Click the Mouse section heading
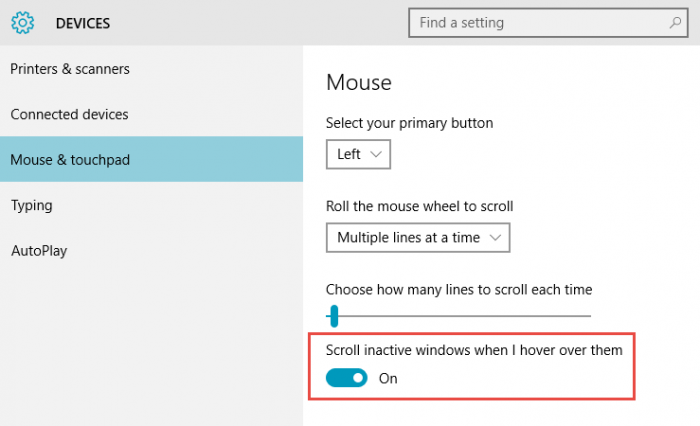The width and height of the screenshot is (700, 426). coord(359,81)
